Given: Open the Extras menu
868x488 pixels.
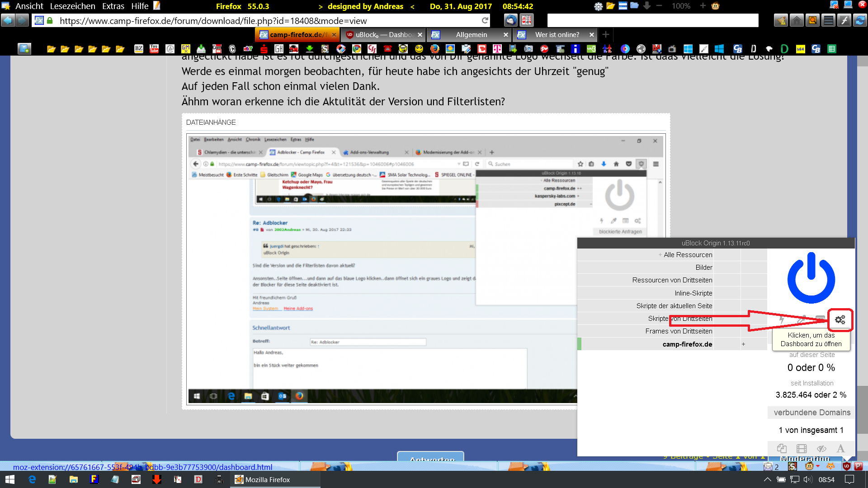Looking at the screenshot, I should coord(113,6).
